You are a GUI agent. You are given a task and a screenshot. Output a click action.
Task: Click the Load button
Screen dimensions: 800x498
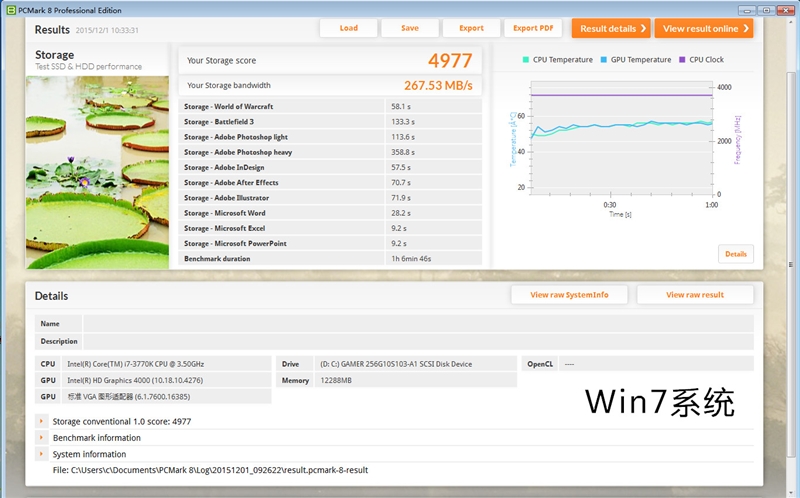[x=348, y=28]
